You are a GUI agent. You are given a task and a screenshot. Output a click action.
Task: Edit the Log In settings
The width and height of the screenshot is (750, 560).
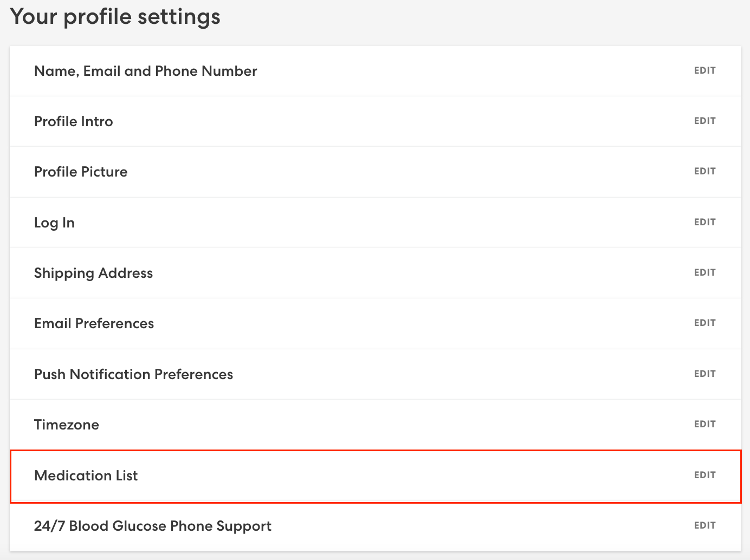704,222
